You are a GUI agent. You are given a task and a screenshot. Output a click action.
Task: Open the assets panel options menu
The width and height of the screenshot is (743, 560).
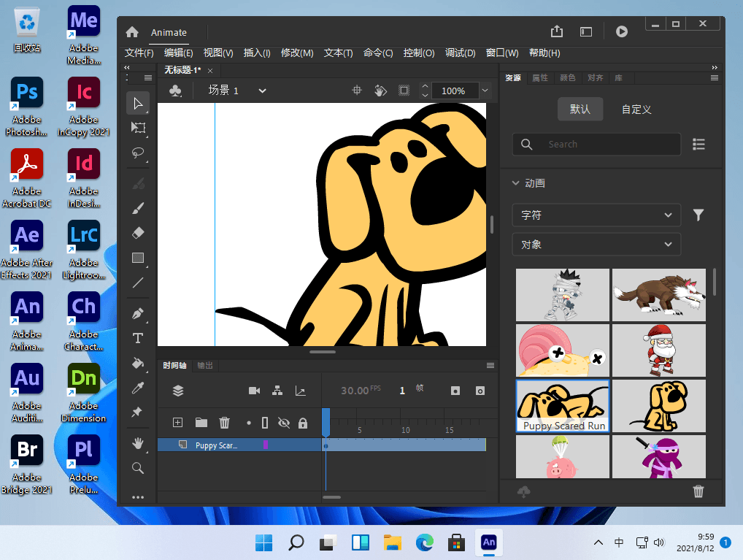tap(715, 78)
